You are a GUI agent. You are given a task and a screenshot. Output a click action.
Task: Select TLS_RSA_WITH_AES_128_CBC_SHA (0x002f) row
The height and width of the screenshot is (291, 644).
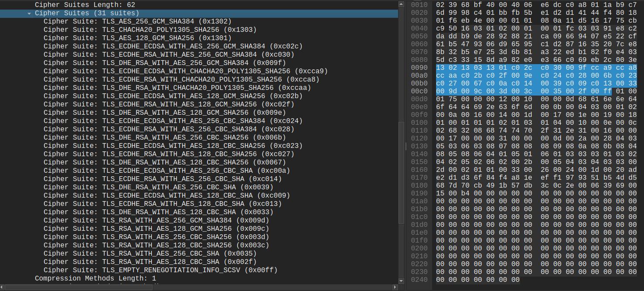pyautogui.click(x=199, y=262)
